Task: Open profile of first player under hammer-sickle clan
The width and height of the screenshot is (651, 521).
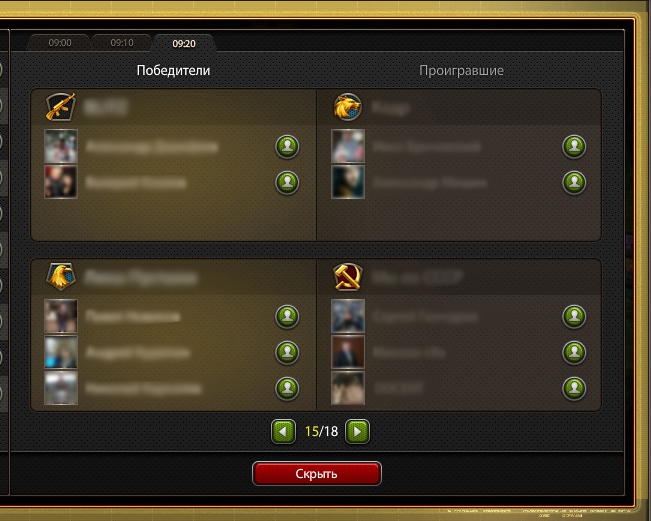Action: coord(574,316)
